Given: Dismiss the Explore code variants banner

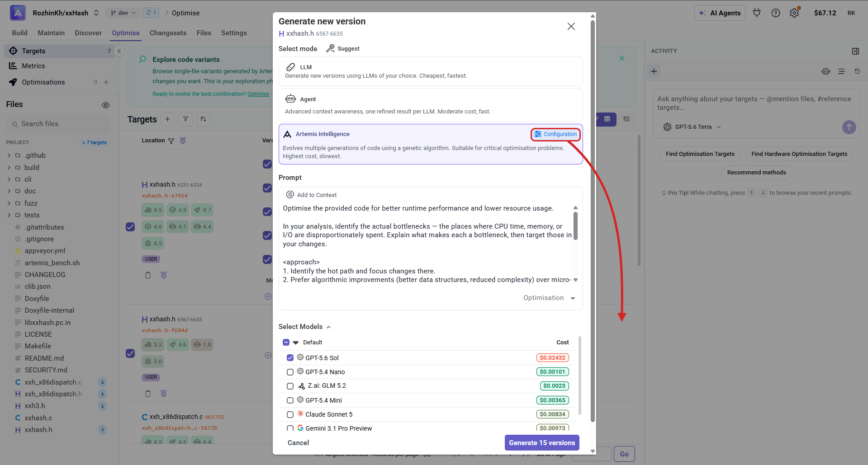Looking at the screenshot, I should [x=622, y=58].
